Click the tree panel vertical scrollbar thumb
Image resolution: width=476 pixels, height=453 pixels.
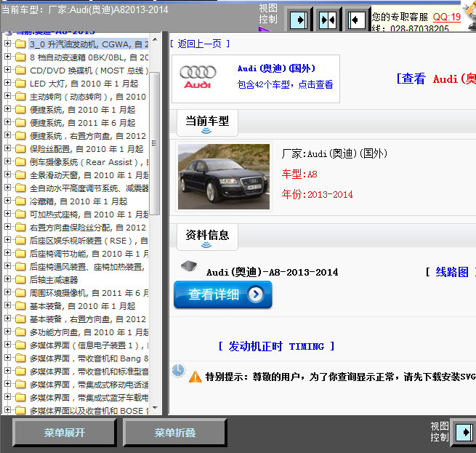[155, 143]
